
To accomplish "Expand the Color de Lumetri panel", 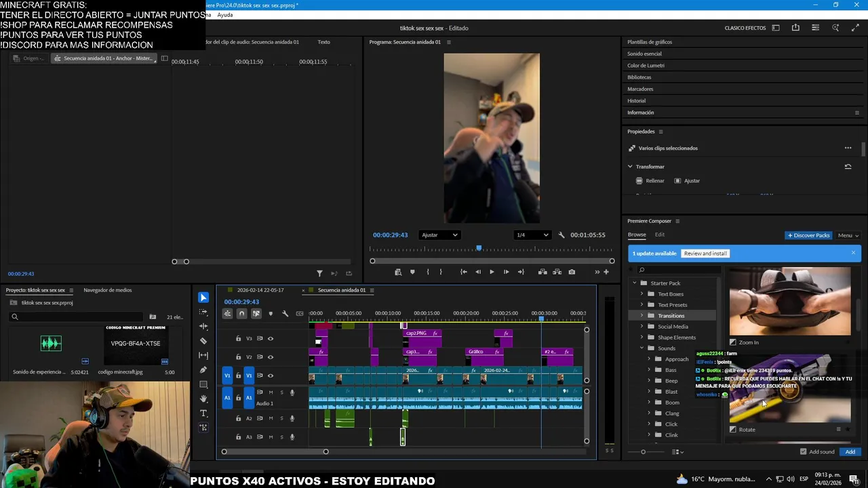I will click(x=646, y=66).
